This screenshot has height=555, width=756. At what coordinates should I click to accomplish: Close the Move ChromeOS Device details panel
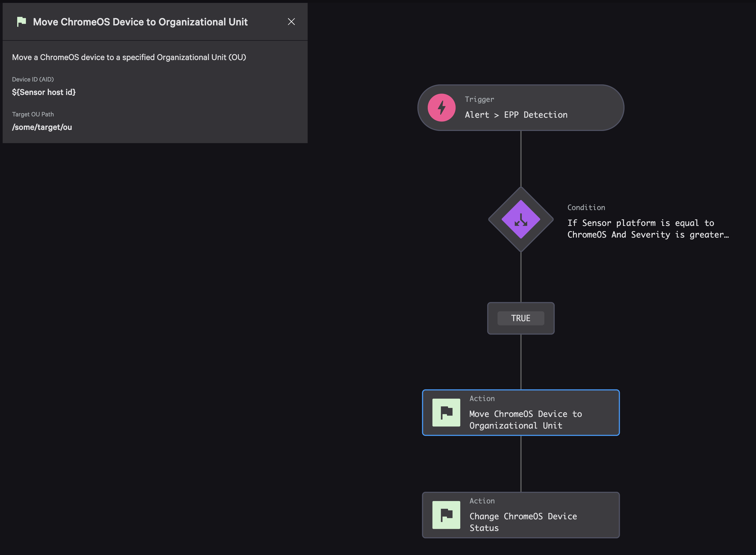(291, 22)
